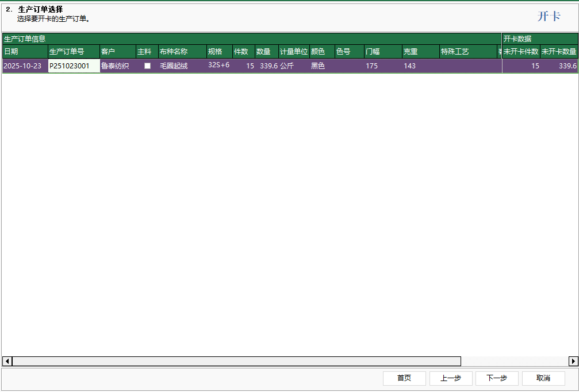Click the horizontal scrollbar left arrow
The image size is (579, 392).
tap(7, 361)
